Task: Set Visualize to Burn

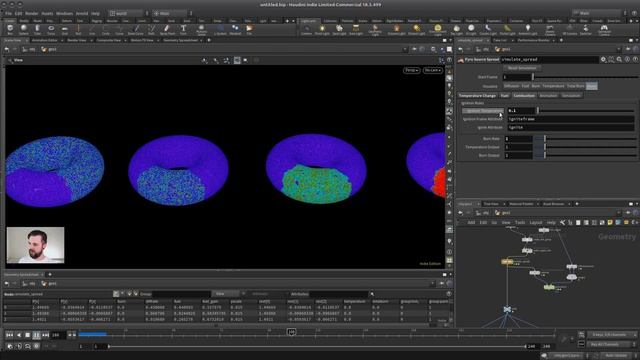Action: (x=536, y=86)
